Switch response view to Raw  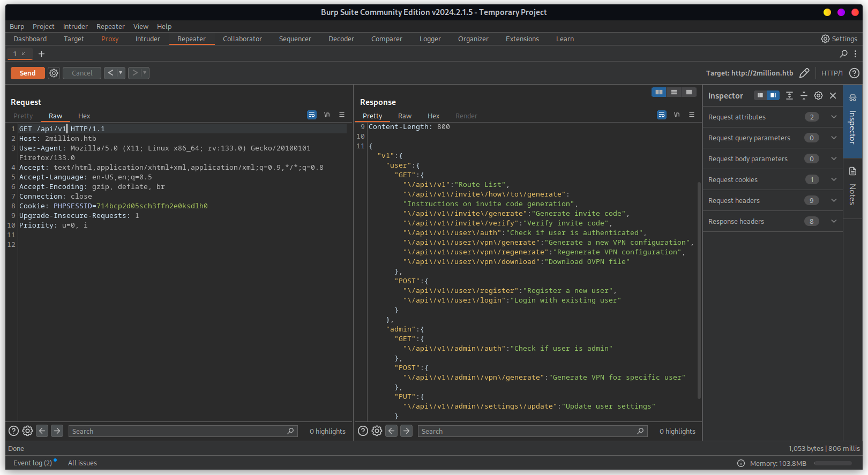[x=405, y=116]
